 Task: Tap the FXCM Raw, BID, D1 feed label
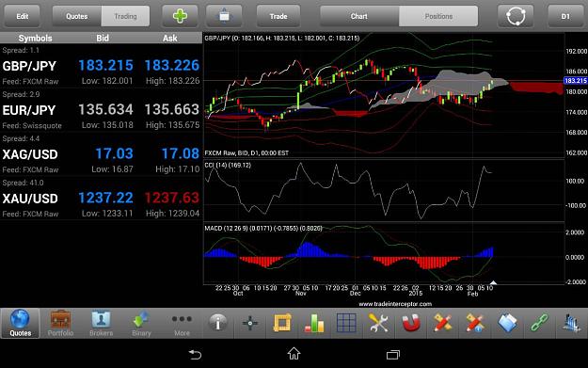246,153
